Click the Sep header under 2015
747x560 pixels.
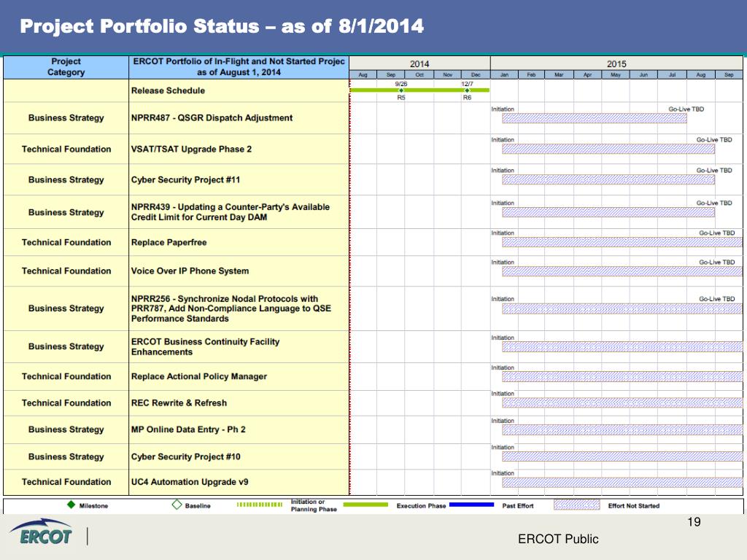click(729, 75)
